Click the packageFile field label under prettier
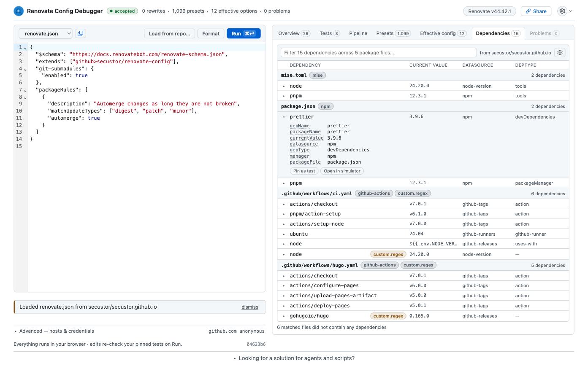 point(305,162)
